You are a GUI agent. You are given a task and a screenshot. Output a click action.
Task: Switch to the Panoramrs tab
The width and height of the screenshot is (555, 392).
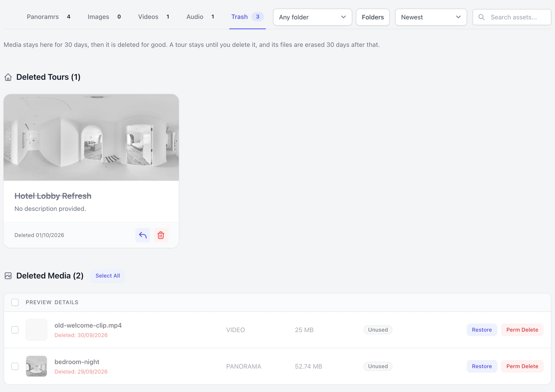pos(49,17)
